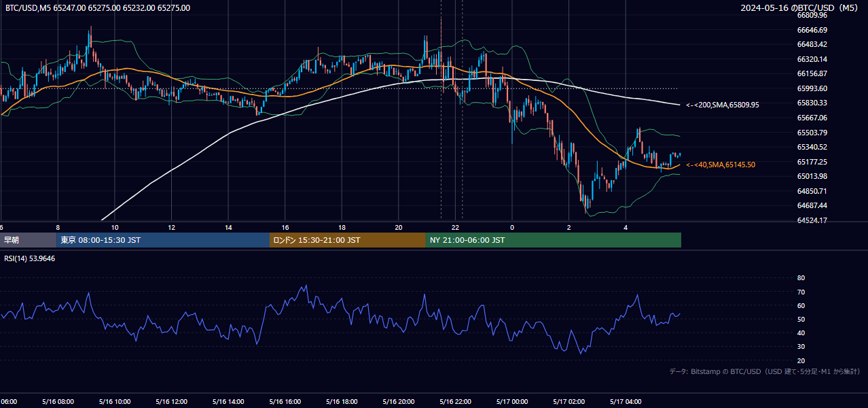Click price axis label 66646.69
The image size is (868, 408).
point(812,30)
